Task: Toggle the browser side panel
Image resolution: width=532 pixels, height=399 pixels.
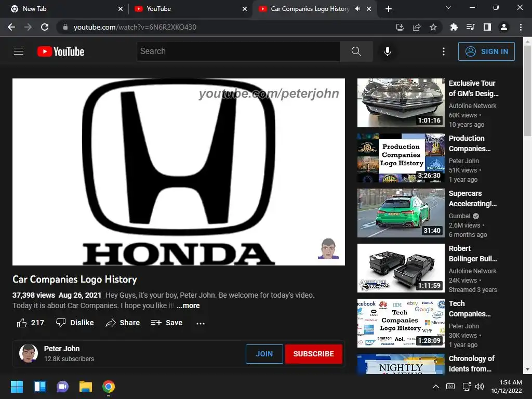Action: coord(487,27)
